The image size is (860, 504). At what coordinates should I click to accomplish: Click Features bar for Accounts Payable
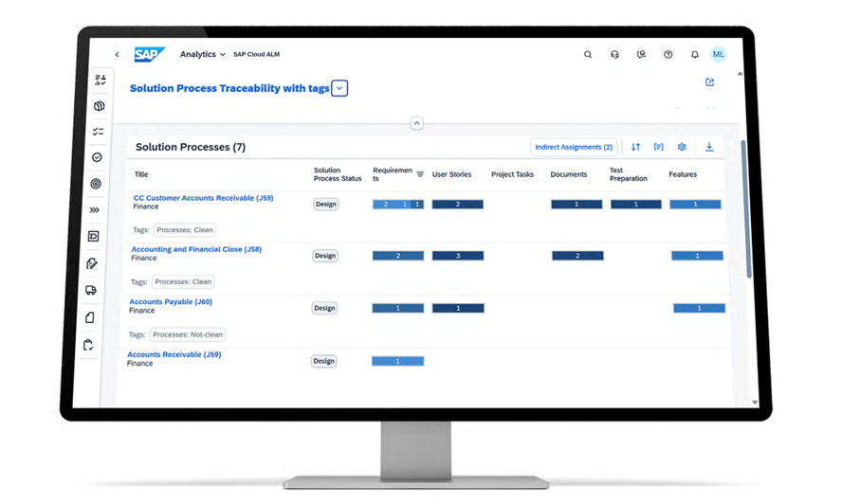pyautogui.click(x=700, y=309)
